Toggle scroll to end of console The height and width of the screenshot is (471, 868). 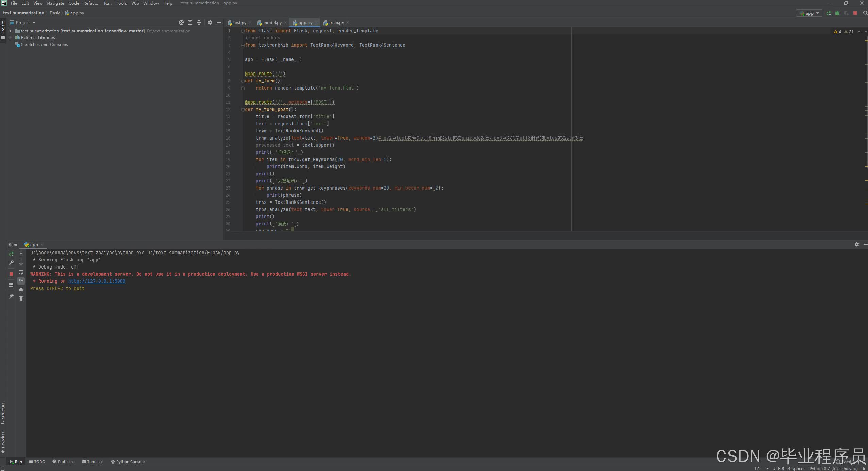click(x=21, y=281)
